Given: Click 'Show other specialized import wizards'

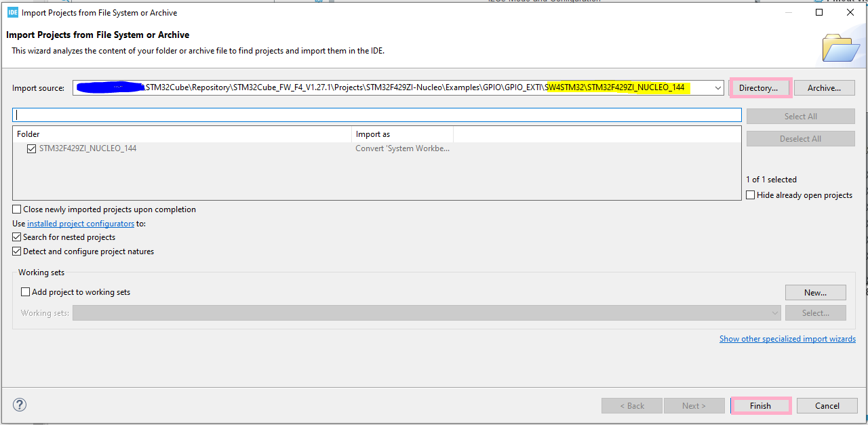Looking at the screenshot, I should pos(787,338).
